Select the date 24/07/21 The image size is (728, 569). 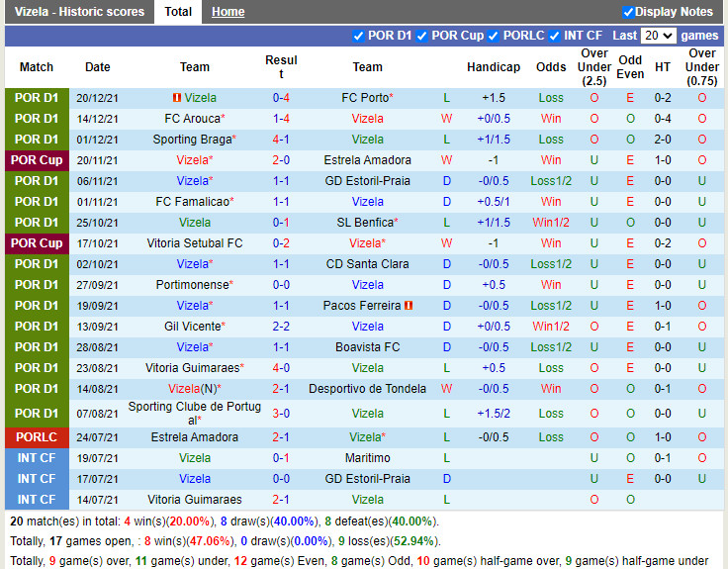click(98, 437)
